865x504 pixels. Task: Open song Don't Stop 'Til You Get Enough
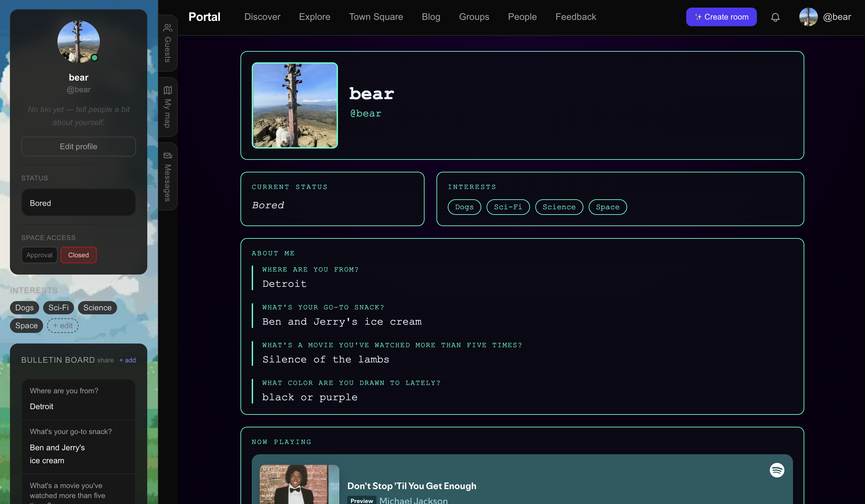tap(412, 486)
